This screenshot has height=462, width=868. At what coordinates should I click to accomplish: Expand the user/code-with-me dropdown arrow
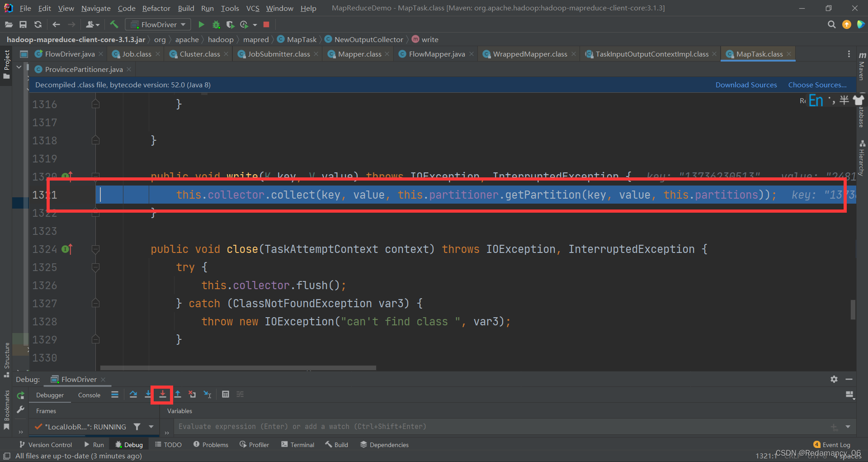click(98, 25)
